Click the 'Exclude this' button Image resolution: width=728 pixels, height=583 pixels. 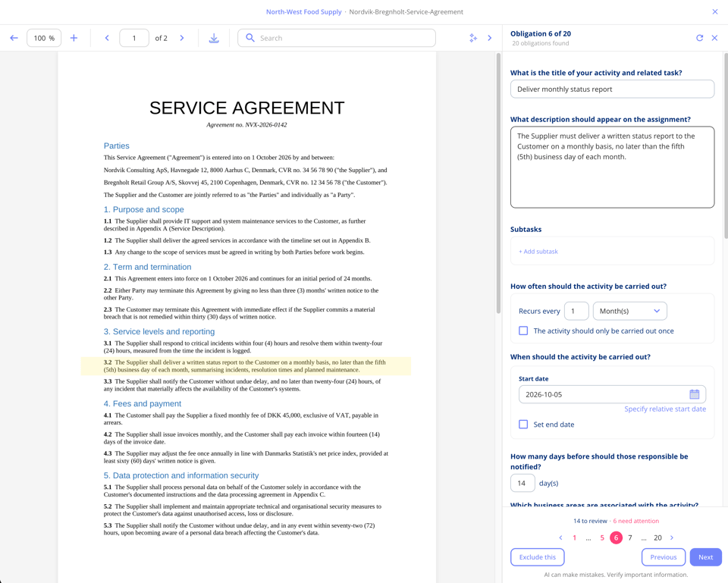click(537, 557)
